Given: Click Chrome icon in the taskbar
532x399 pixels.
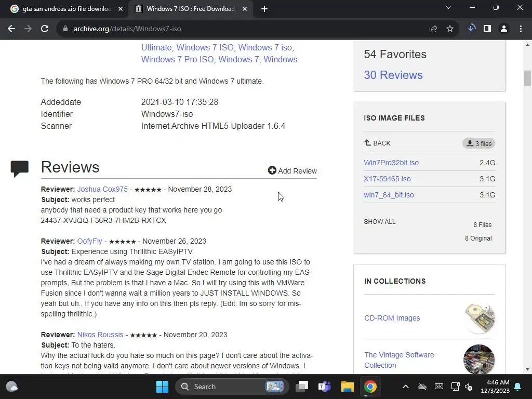Looking at the screenshot, I should click(370, 387).
